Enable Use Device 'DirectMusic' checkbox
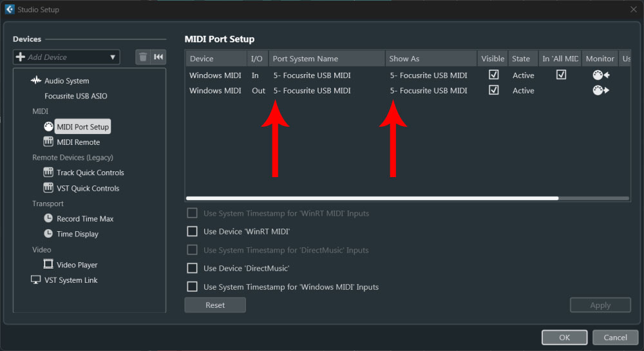 (x=192, y=269)
